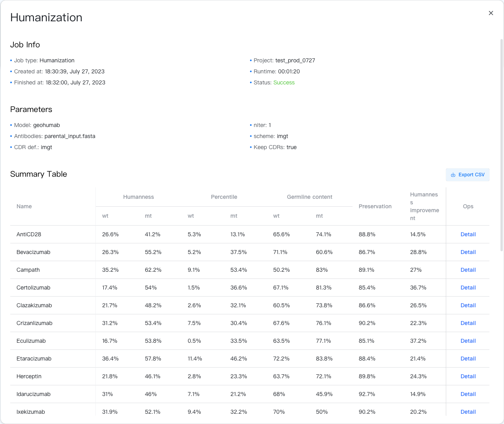Click the Humanness improvement column header

[x=424, y=206]
